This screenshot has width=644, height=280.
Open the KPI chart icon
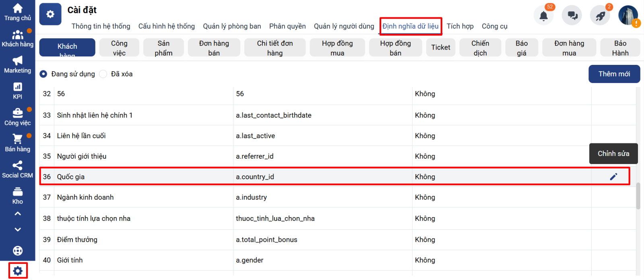pyautogui.click(x=18, y=87)
